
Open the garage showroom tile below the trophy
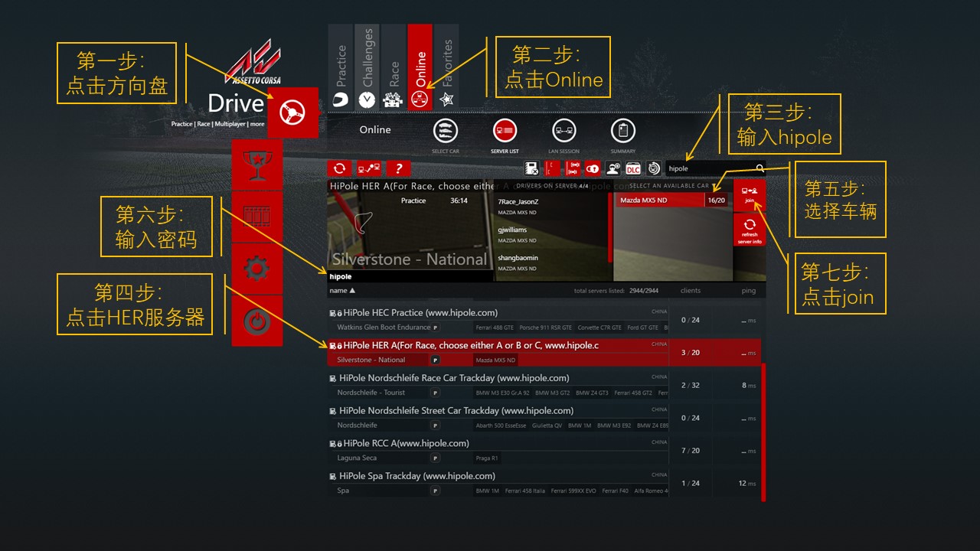[x=256, y=216]
